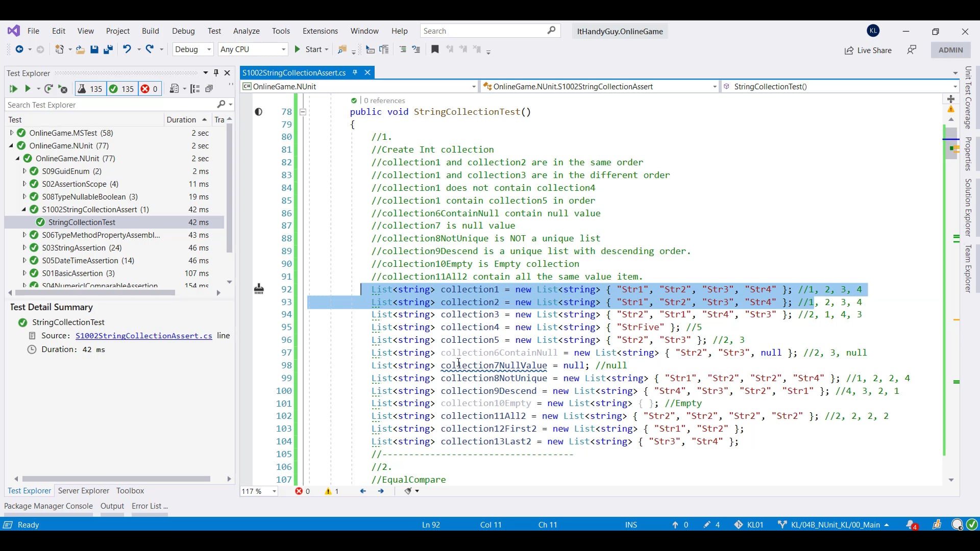Open the S1002StringCollectionAssert.cs source link
This screenshot has height=551, width=980.
[x=144, y=336]
